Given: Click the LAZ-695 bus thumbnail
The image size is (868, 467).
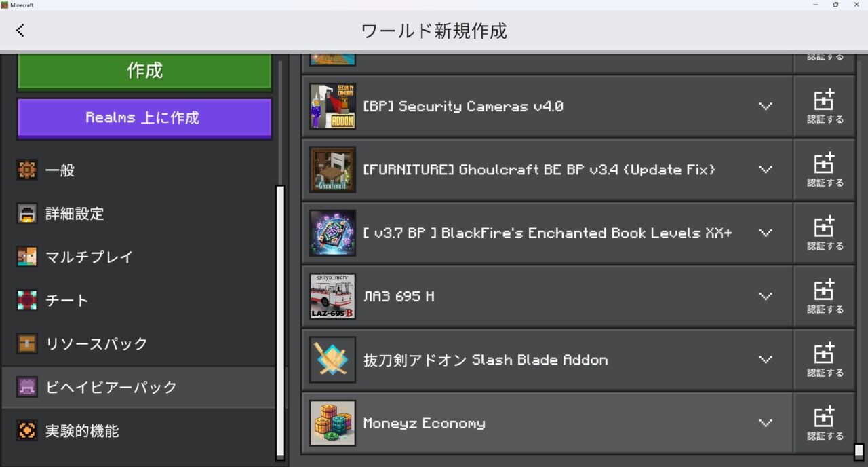Looking at the screenshot, I should 332,297.
